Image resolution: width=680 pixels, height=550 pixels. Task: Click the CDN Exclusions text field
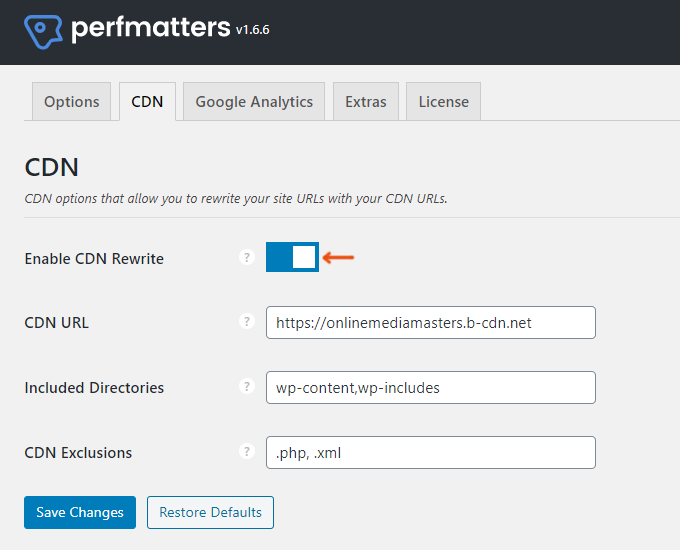click(431, 452)
